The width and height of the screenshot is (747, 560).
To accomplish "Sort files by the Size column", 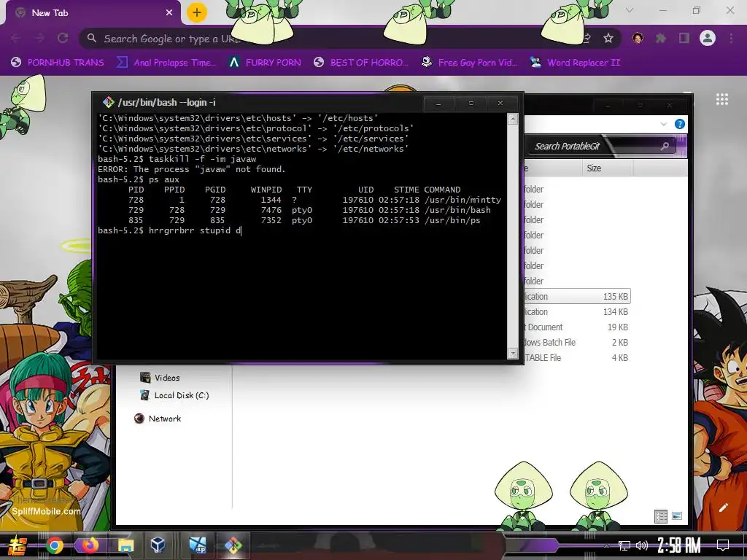I will [607, 168].
